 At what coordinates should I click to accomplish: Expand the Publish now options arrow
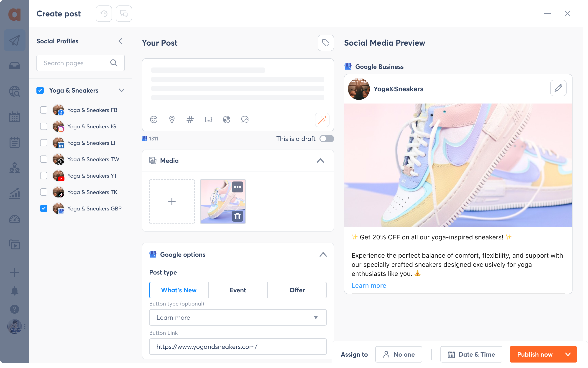(568, 354)
